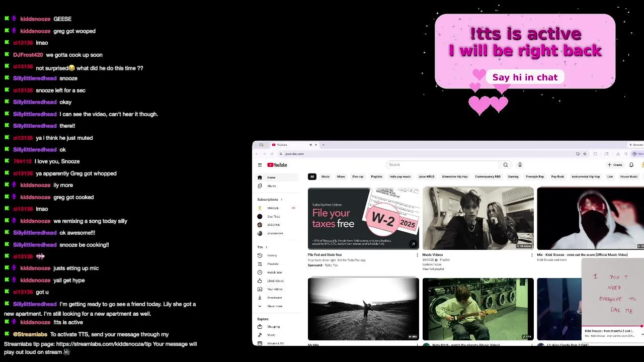Select the Juice WRLD chip
The image size is (644, 362).
426,177
